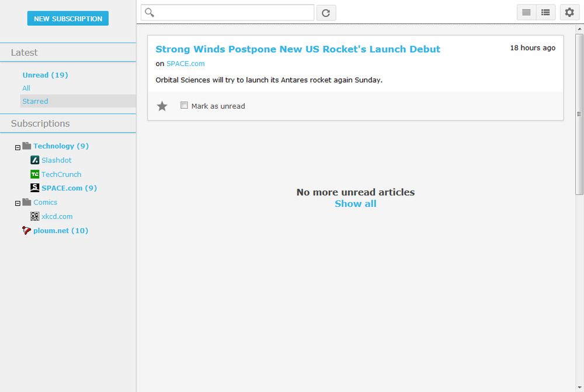Click the Slashdot feed icon
This screenshot has height=392, width=584.
[34, 160]
